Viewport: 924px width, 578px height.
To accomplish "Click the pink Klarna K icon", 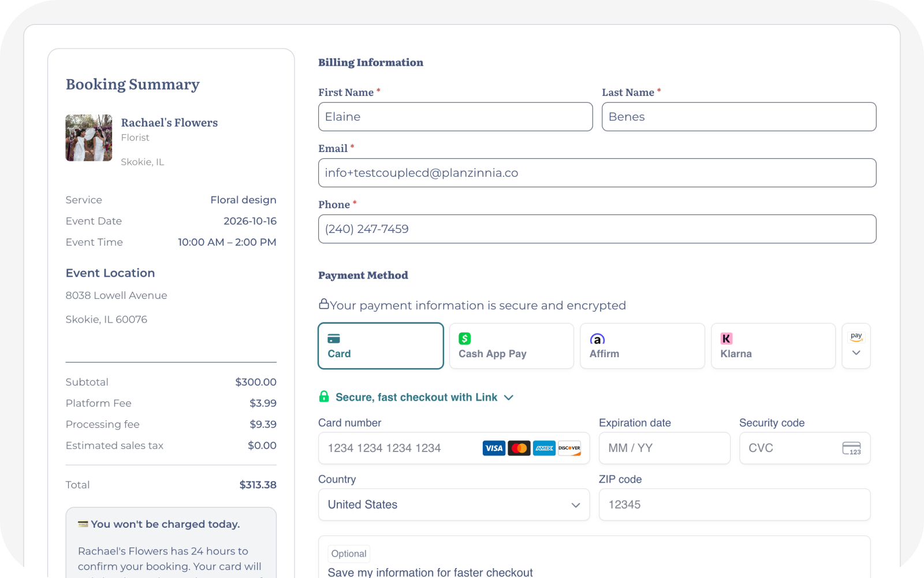I will pyautogui.click(x=726, y=339).
